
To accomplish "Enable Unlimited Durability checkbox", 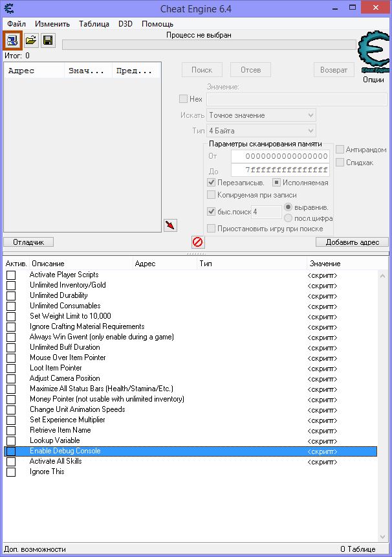I will [11, 295].
